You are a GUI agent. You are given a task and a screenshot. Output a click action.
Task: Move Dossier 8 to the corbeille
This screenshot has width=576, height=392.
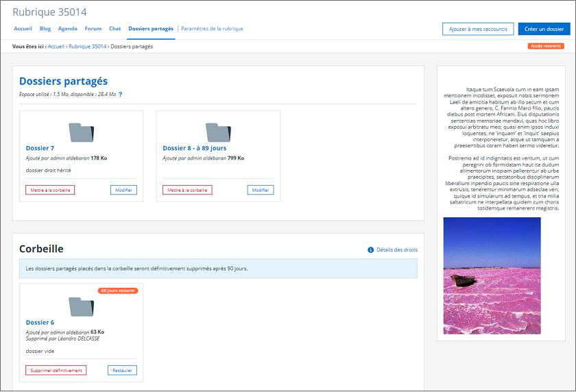click(x=187, y=190)
